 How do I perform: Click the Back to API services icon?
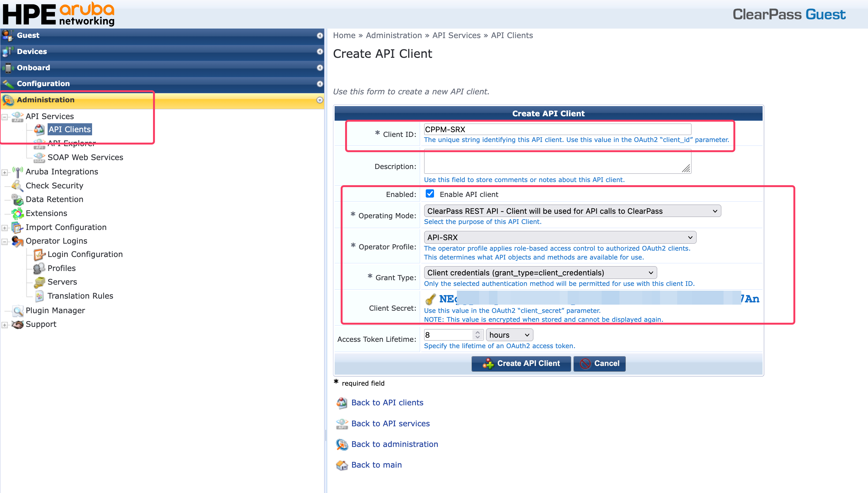342,423
